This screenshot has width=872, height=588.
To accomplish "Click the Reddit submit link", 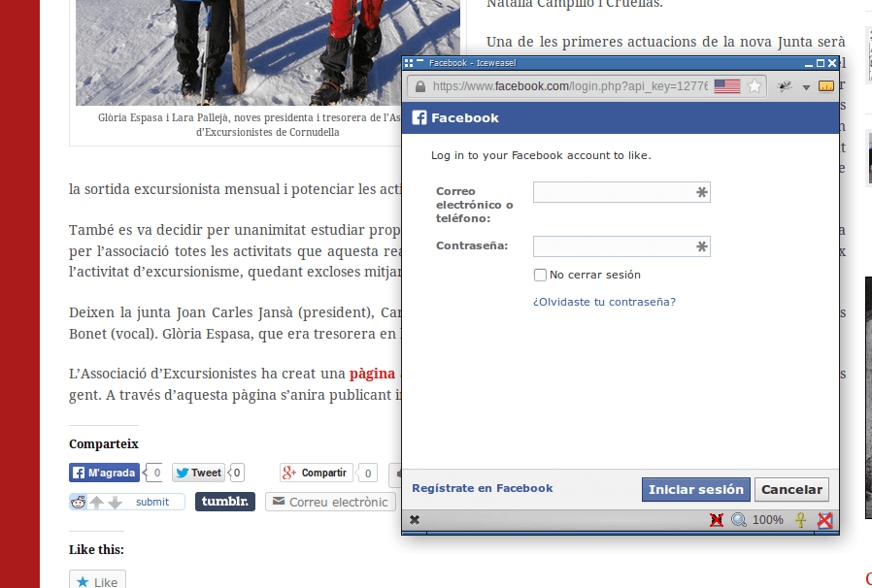I will click(x=152, y=502).
